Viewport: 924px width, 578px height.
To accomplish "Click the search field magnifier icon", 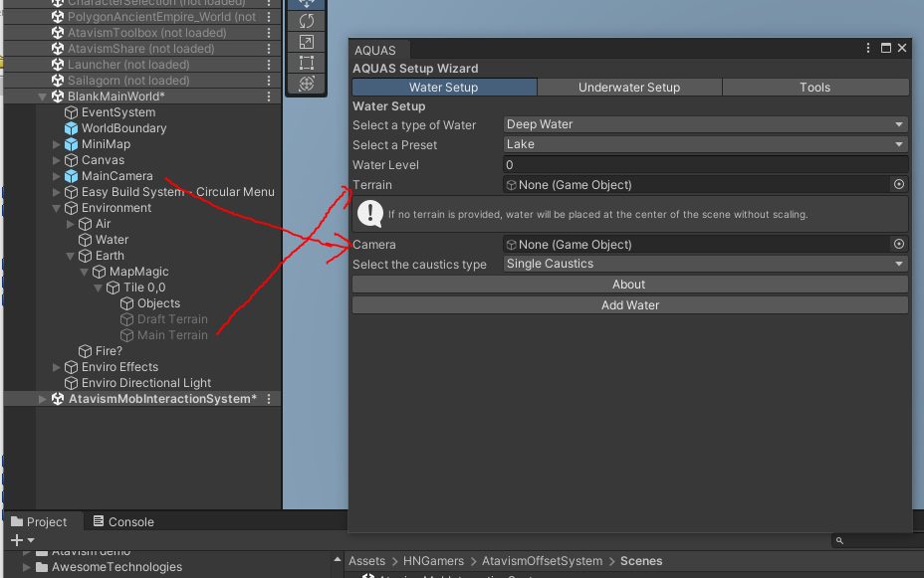I will [x=839, y=540].
